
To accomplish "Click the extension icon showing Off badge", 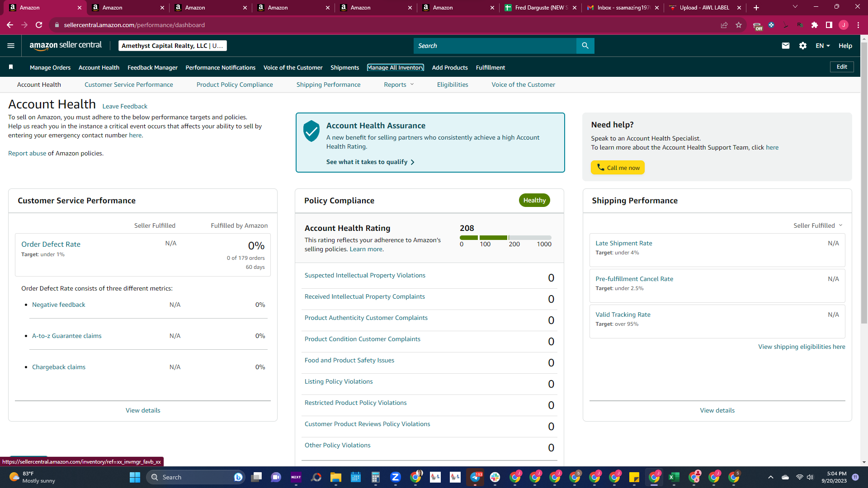I will click(x=757, y=26).
